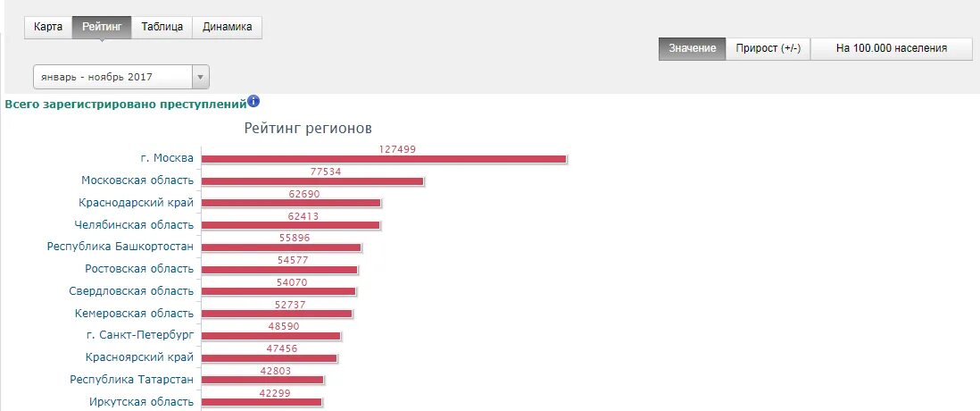Enable На 100.000 населения mode
Image resolution: width=980 pixels, height=411 pixels.
[891, 48]
